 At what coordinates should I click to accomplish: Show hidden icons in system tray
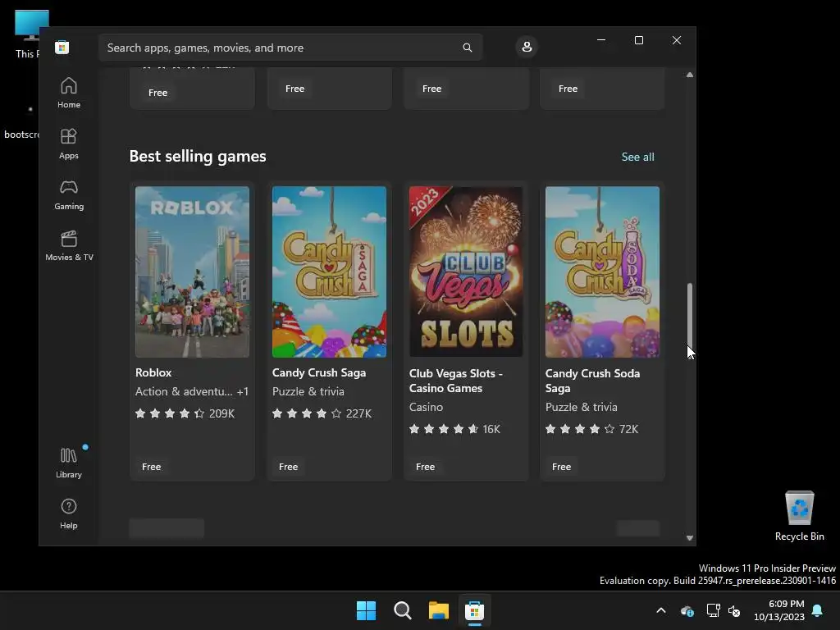click(x=661, y=610)
